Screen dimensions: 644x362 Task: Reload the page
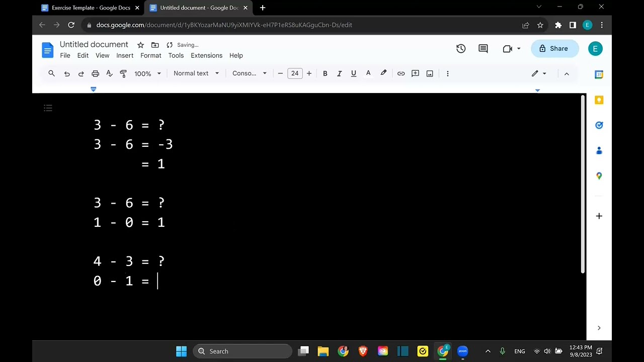[x=71, y=25]
